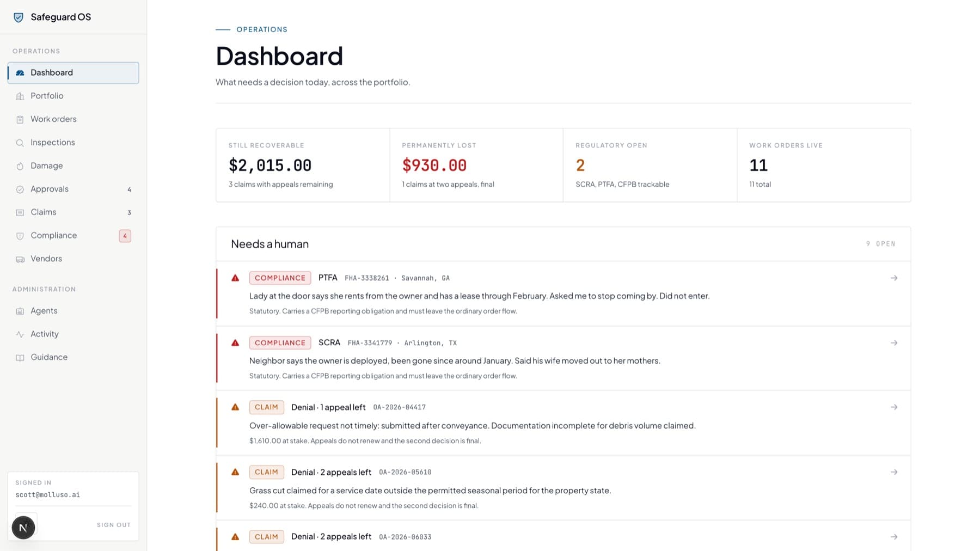The height and width of the screenshot is (551, 980).
Task: Click the CLAIM tag on OA-2026-04417
Action: click(x=266, y=407)
